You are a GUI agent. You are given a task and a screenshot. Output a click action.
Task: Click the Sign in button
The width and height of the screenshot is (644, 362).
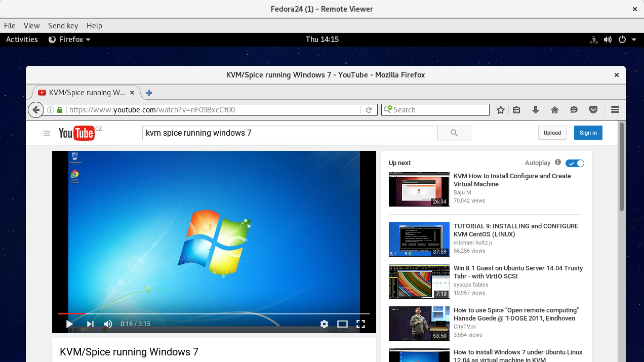(x=588, y=133)
